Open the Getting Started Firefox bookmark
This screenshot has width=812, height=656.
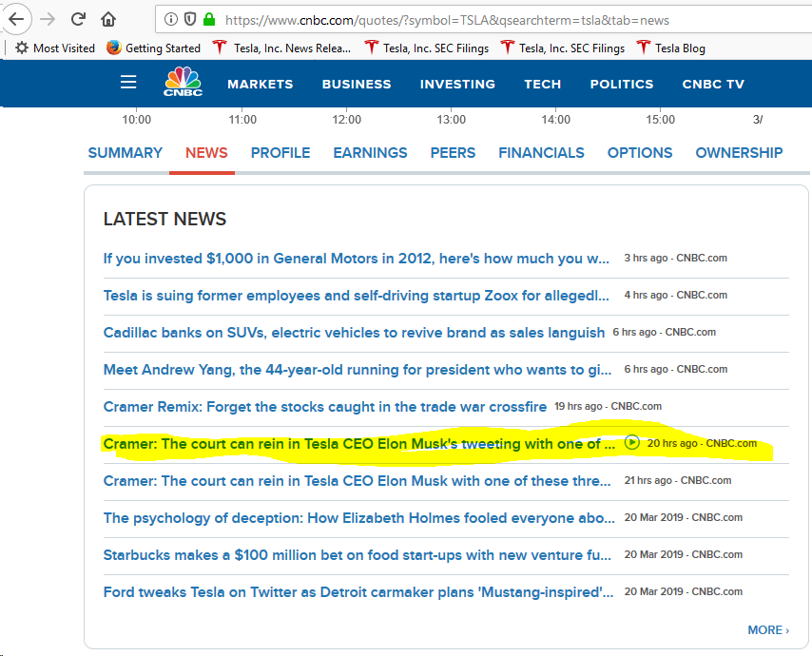point(153,48)
